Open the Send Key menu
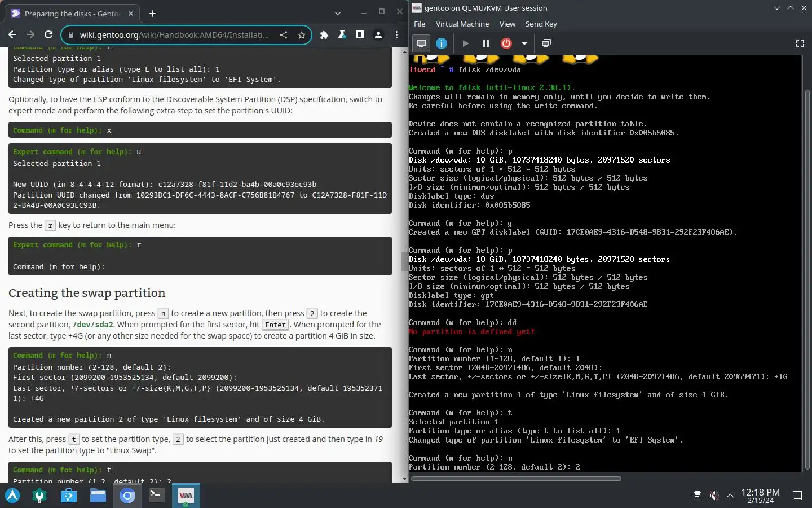Screen dimensions: 812x508 coord(541,24)
